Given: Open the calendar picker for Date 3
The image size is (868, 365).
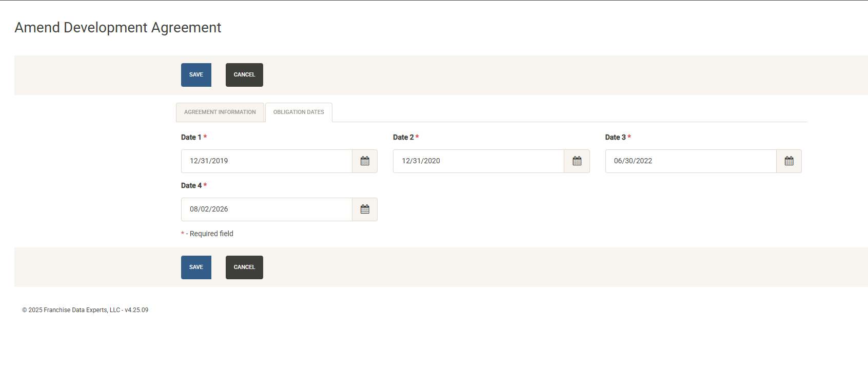Looking at the screenshot, I should coord(788,161).
